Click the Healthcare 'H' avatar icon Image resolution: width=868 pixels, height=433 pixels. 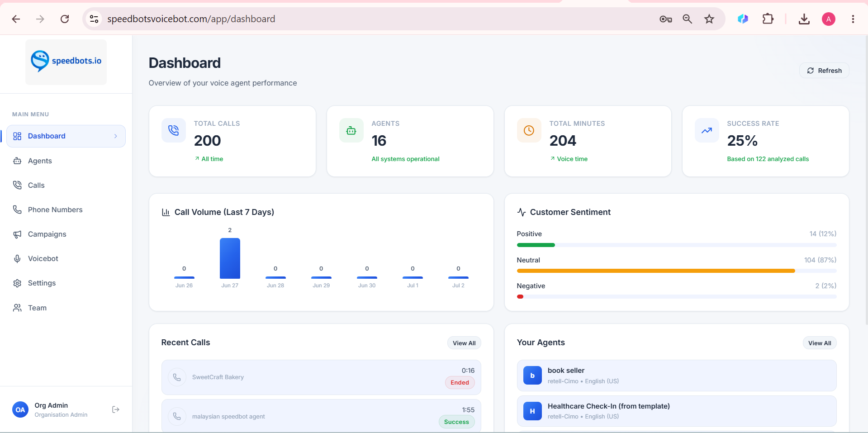point(532,411)
